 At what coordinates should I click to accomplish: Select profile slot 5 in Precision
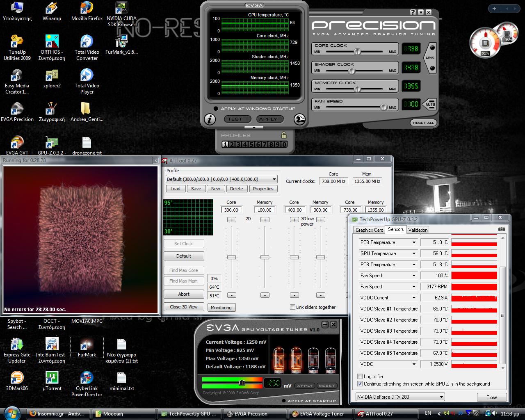(251, 144)
